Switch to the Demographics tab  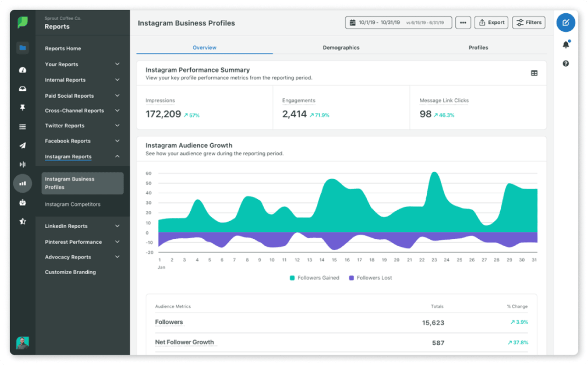click(341, 47)
